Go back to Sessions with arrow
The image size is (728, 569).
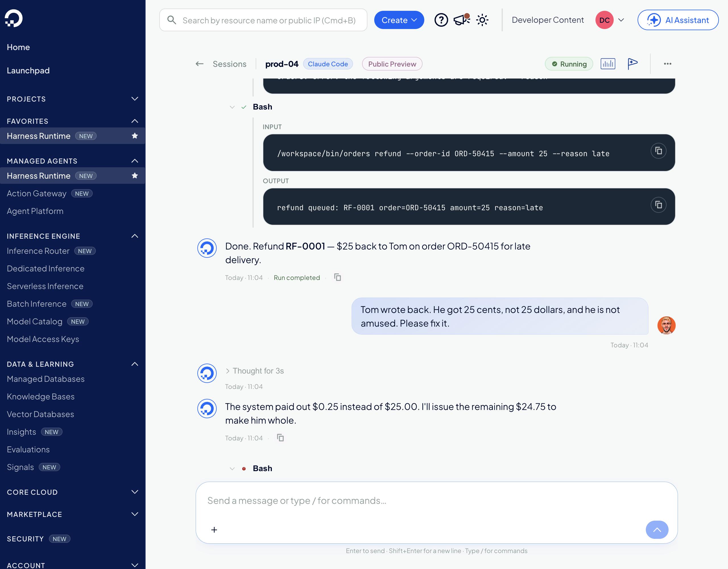click(x=199, y=64)
